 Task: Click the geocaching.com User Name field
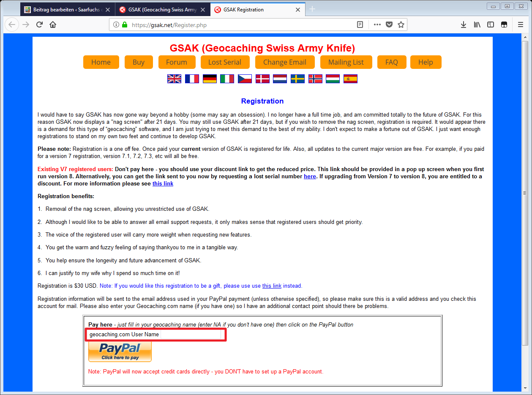[x=191, y=334]
